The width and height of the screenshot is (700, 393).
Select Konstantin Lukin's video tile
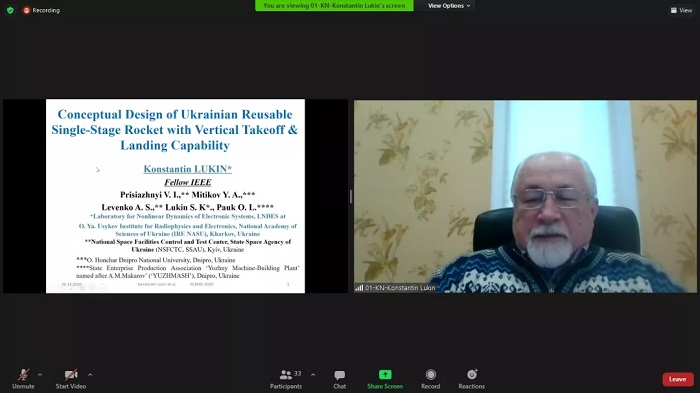point(525,196)
